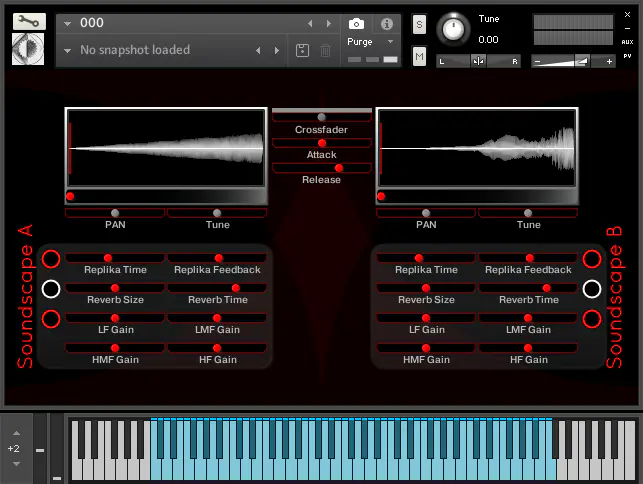The height and width of the screenshot is (484, 643).
Task: Click Soundscape B HF Gain slider
Action: pos(528,348)
